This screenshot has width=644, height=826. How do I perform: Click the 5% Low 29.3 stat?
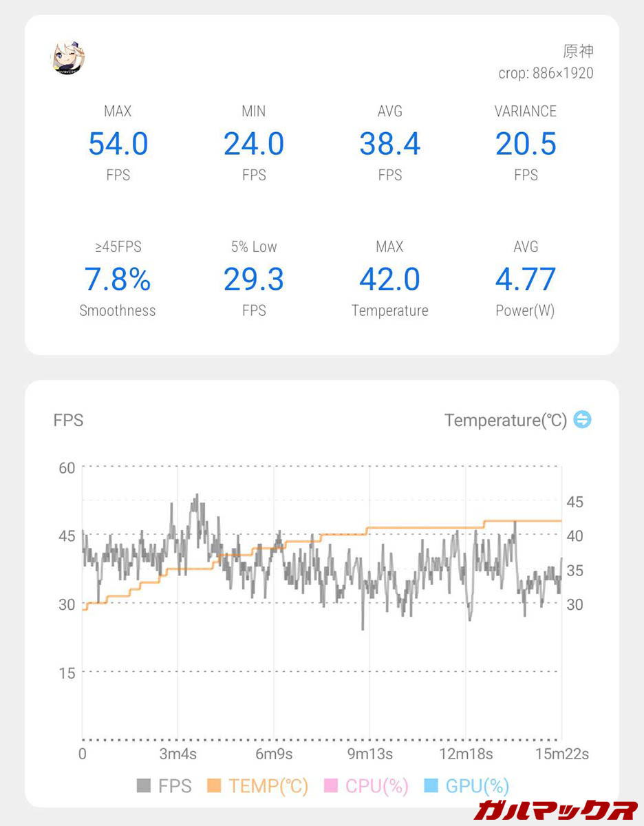point(254,279)
